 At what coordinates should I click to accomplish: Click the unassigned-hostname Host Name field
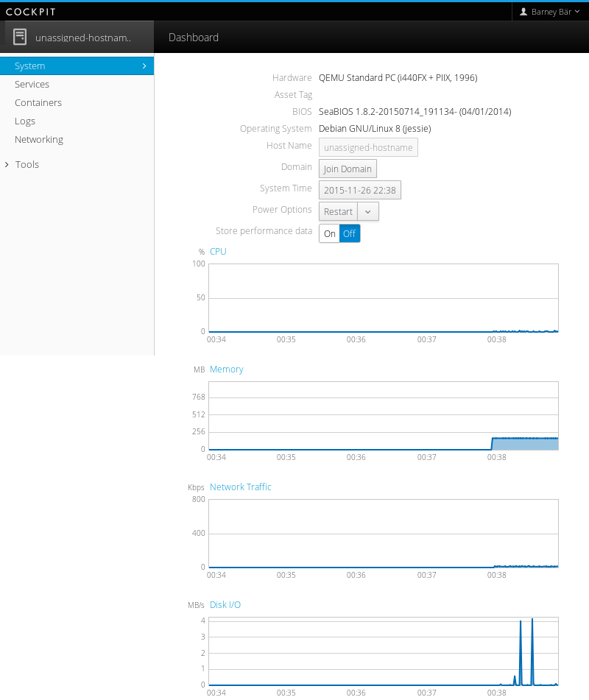368,147
